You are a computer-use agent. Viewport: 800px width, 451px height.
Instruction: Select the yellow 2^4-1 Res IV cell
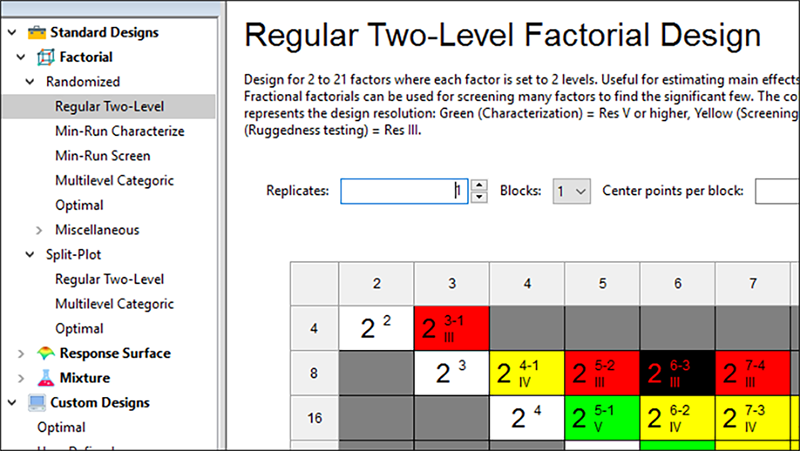[527, 373]
